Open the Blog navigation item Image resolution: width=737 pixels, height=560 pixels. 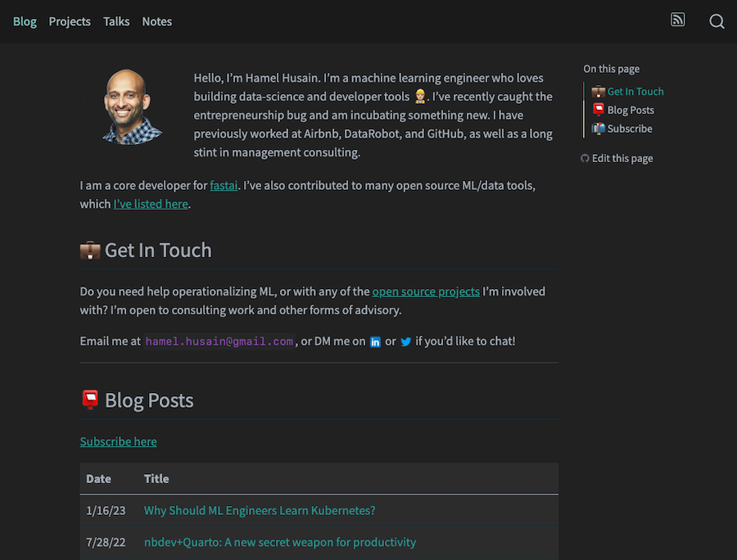[25, 21]
